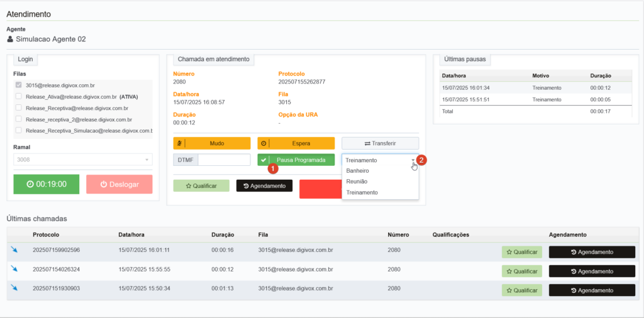Screen dimensions: 644x318
Task: Collapse the Treinamento pause reason dropdown arrow
Action: [x=413, y=160]
